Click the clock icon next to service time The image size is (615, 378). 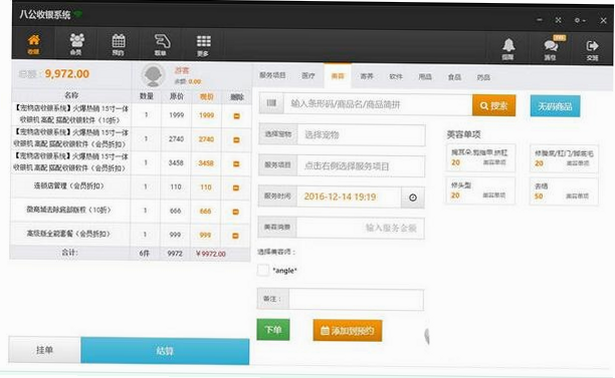413,197
